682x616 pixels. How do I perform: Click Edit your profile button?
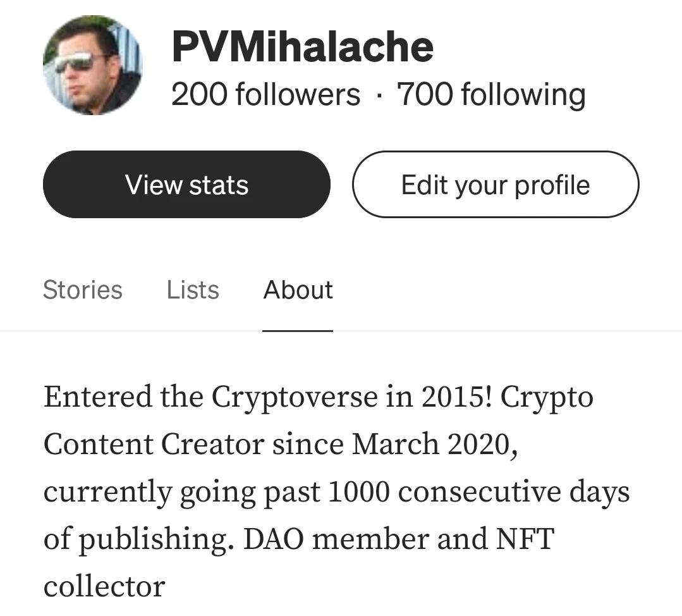(x=496, y=184)
